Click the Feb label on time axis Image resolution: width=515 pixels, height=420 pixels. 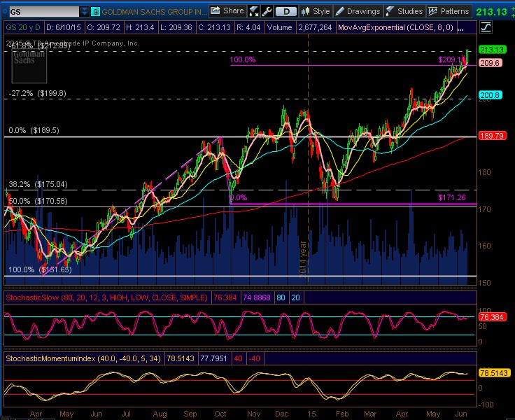click(342, 414)
